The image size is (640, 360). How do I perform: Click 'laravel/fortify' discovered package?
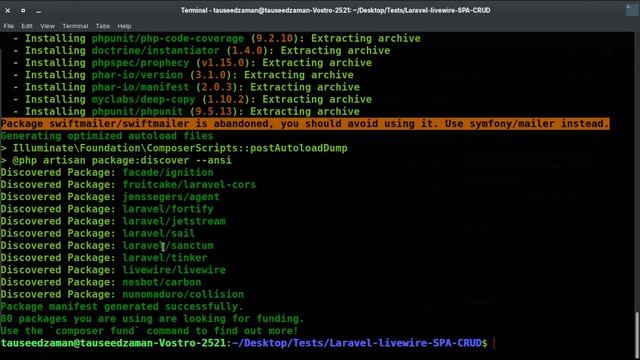(168, 209)
